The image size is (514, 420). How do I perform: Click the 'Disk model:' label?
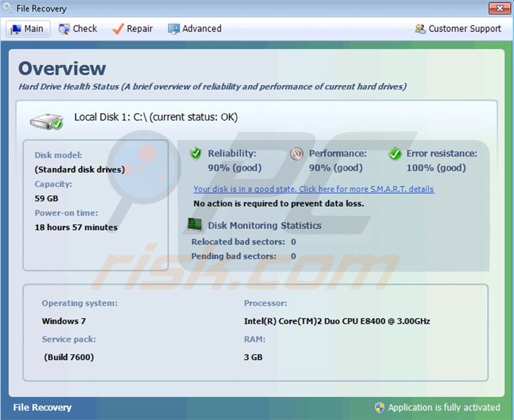[59, 155]
